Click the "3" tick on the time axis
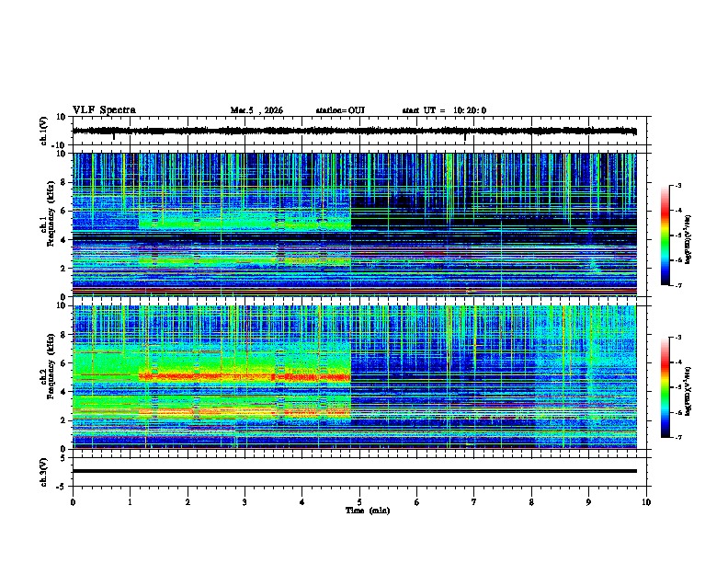The height and width of the screenshot is (563, 728). pos(245,502)
